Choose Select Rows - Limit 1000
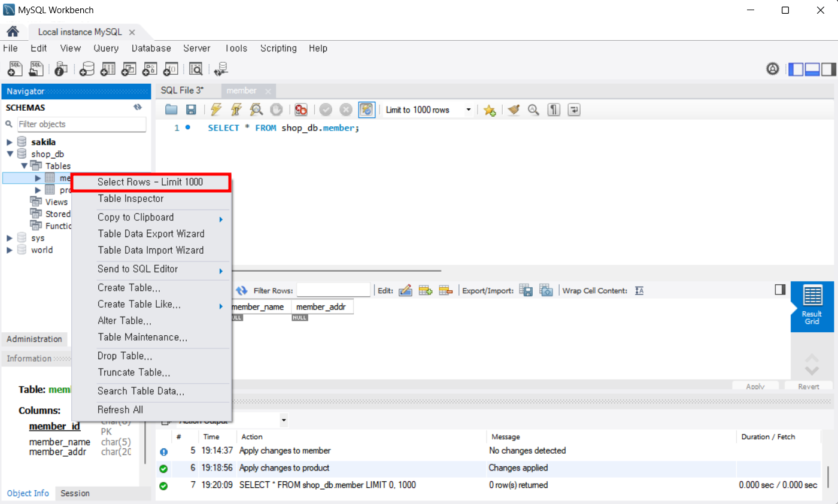 click(x=151, y=182)
